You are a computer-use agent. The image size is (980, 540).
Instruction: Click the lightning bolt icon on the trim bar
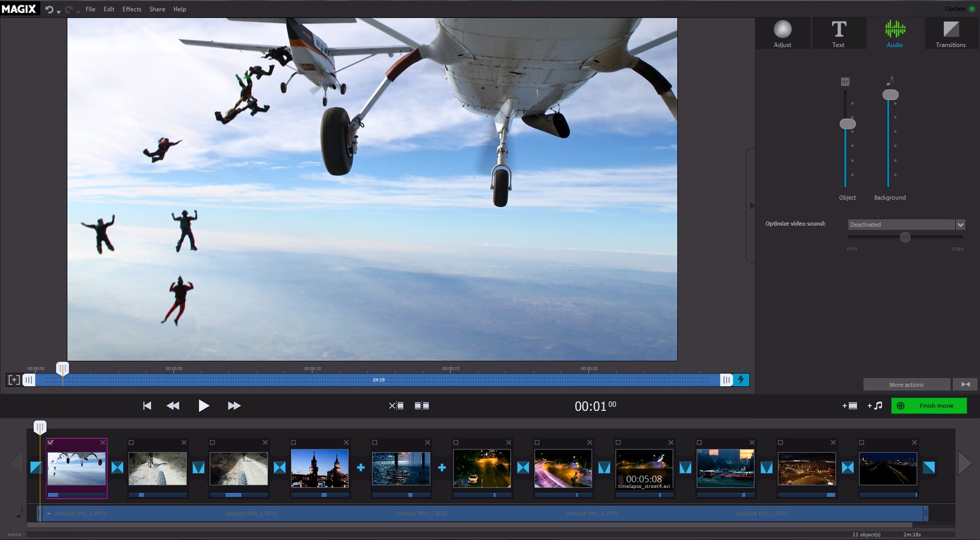741,380
